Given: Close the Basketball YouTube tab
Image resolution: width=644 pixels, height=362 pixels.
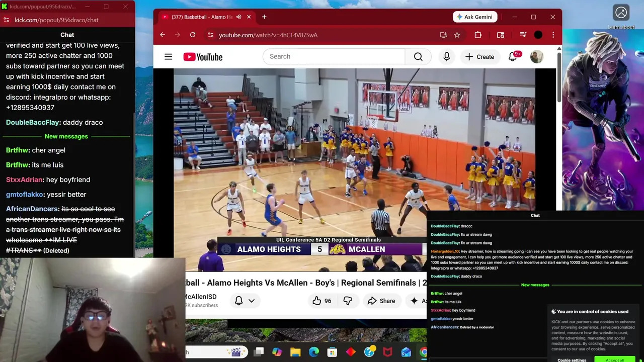Looking at the screenshot, I should [x=249, y=17].
